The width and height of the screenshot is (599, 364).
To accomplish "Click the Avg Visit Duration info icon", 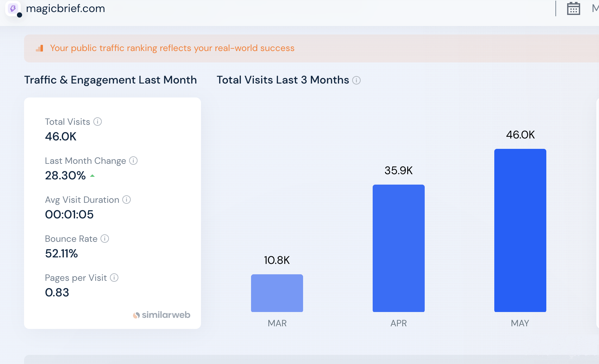I will click(x=126, y=200).
